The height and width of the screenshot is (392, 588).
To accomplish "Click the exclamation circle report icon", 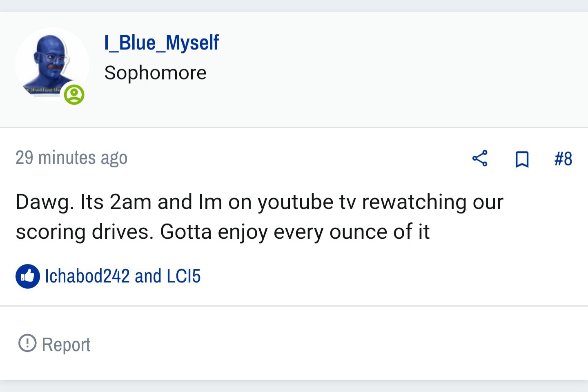I will [27, 343].
